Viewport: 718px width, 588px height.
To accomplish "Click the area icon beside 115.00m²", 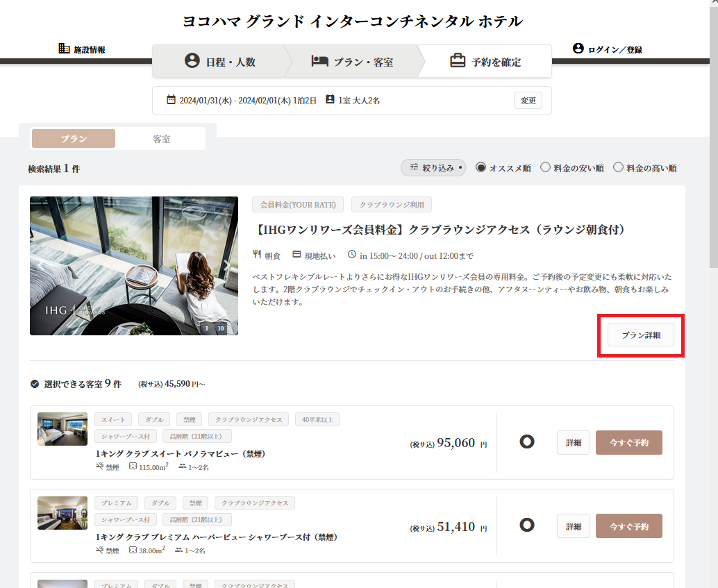I will tap(133, 467).
